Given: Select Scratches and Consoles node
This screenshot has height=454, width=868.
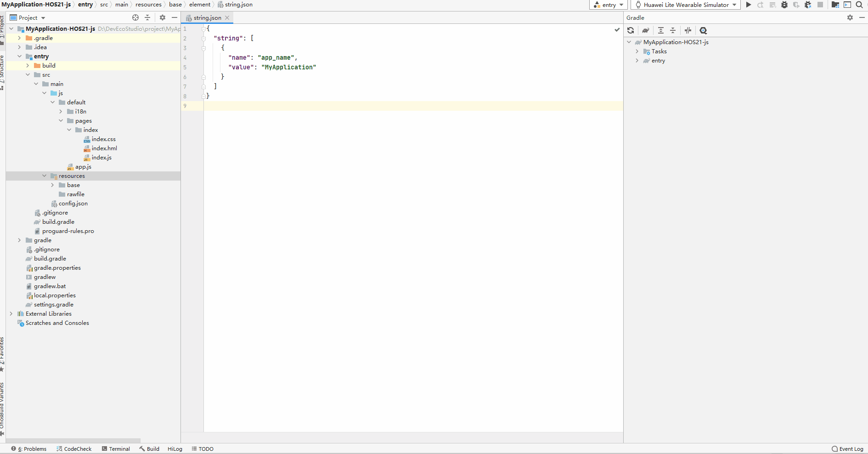Looking at the screenshot, I should click(x=57, y=323).
